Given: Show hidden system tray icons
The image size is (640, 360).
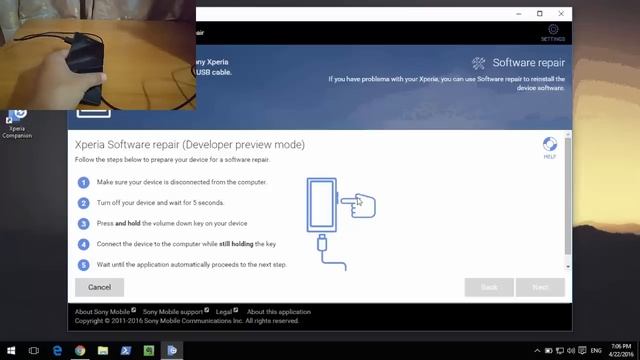Looking at the screenshot, I should (537, 351).
